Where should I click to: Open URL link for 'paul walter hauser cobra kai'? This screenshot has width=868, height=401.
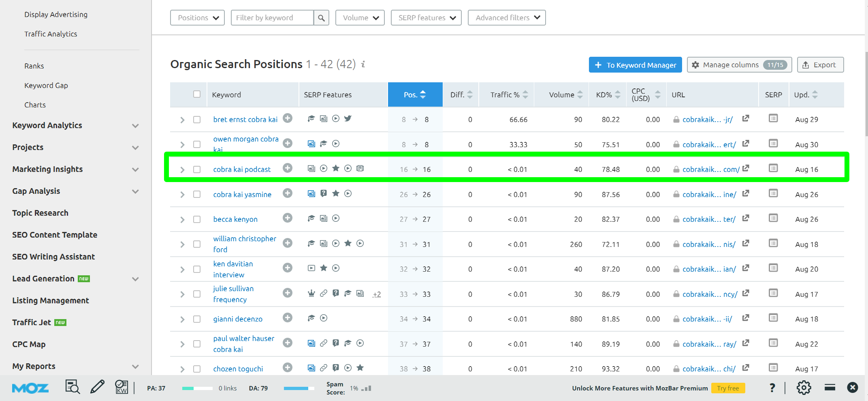tap(709, 344)
